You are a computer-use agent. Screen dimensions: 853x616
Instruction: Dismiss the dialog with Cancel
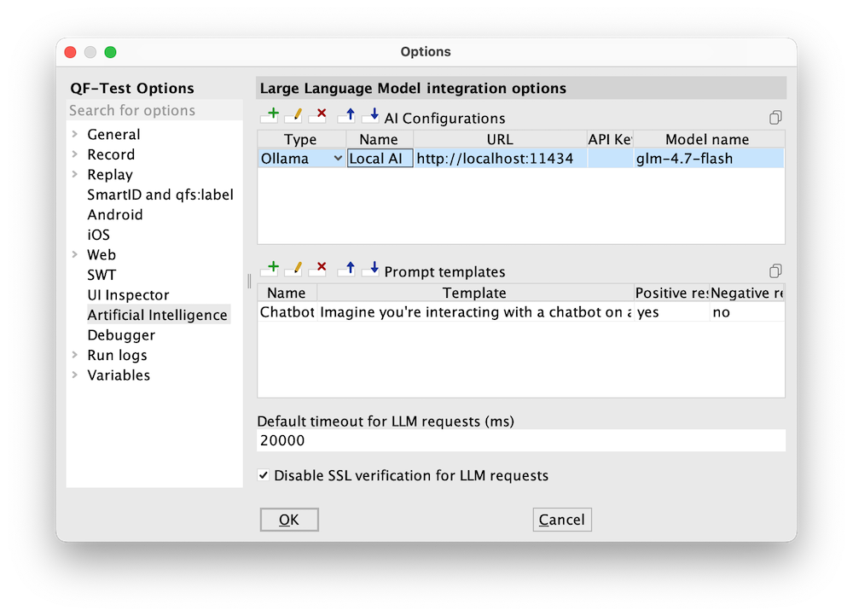[561, 519]
